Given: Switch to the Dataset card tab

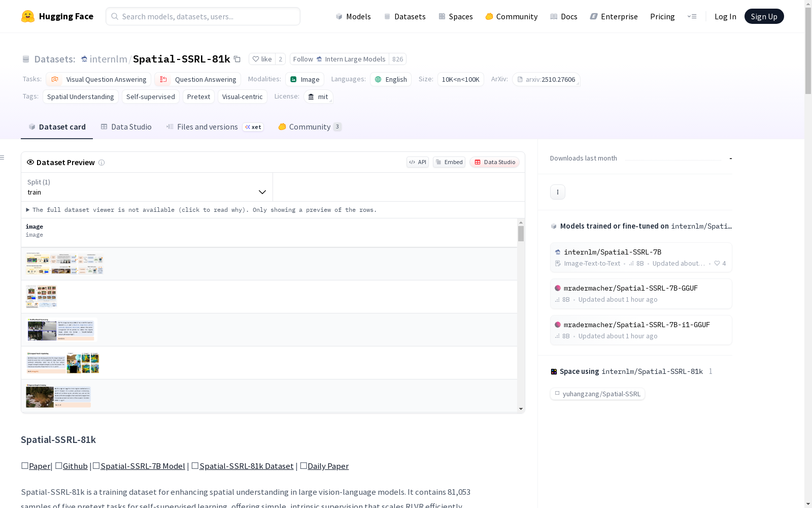Looking at the screenshot, I should 57,127.
